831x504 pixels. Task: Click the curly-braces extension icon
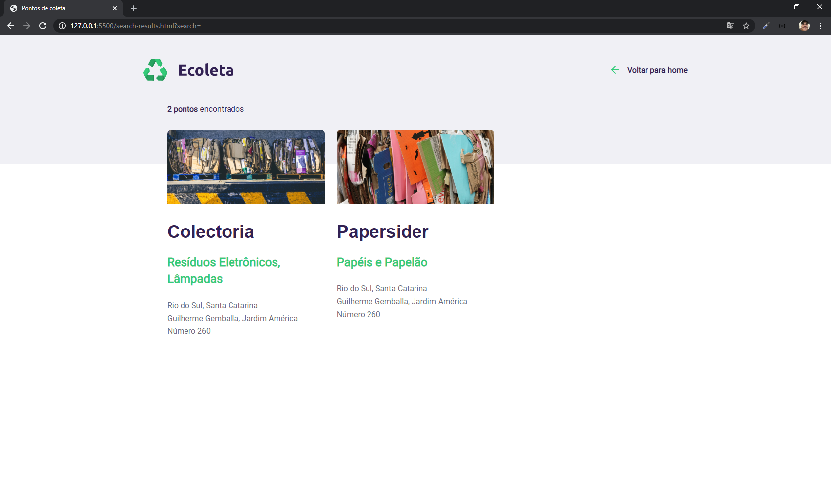click(x=782, y=26)
